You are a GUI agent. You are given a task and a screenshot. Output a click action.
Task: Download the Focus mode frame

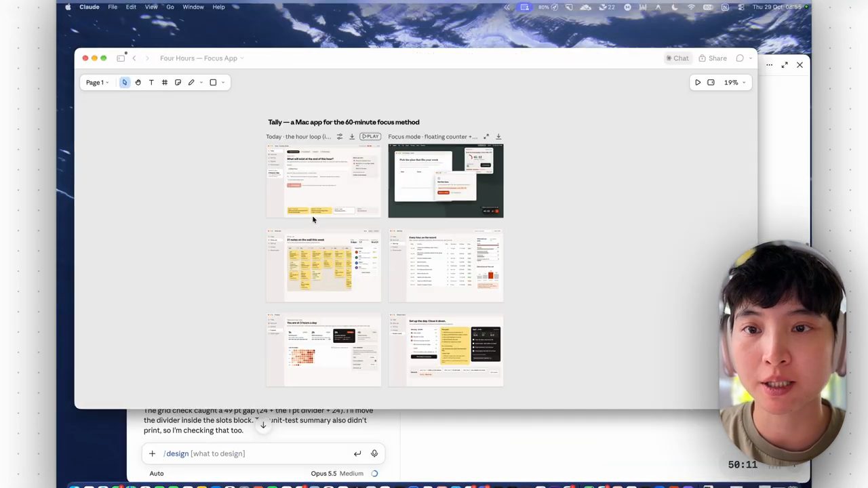point(498,137)
